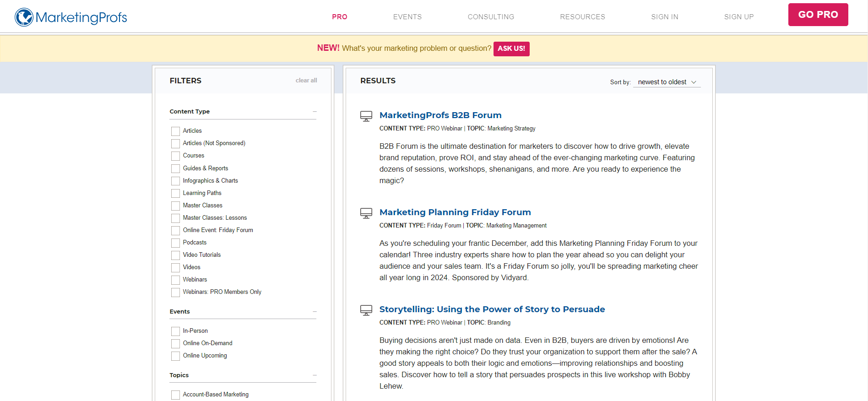Toggle the Learning Paths filter
Viewport: 868px width, 401px height.
[x=175, y=194]
